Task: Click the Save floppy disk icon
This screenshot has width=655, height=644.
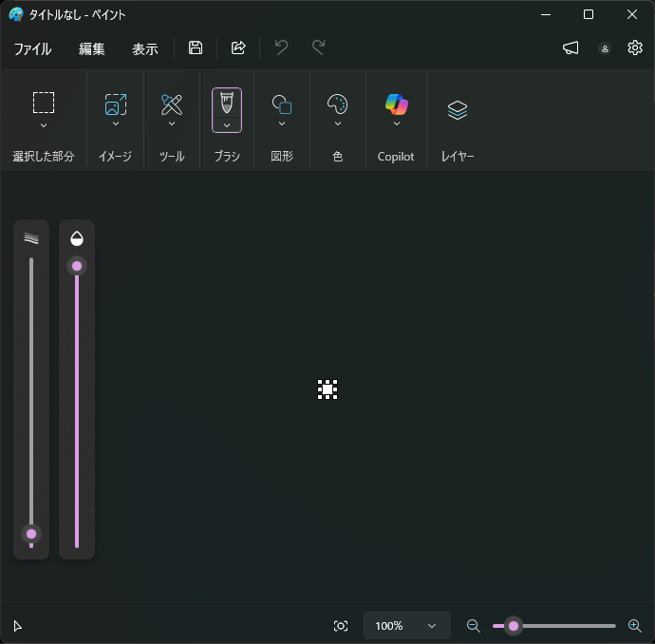Action: click(196, 48)
